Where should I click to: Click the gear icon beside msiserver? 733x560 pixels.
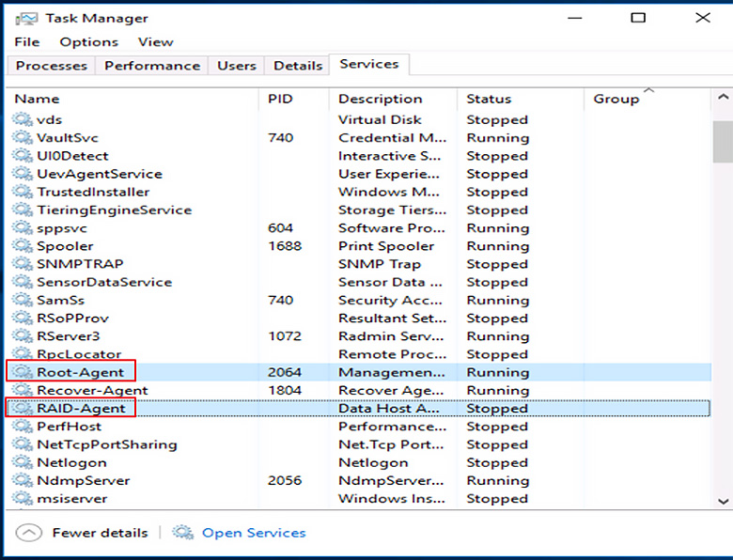click(22, 498)
